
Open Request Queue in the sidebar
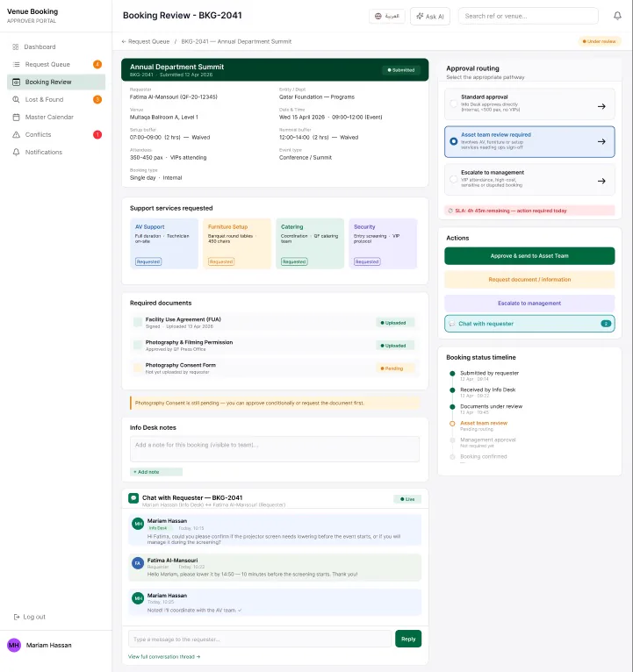[x=56, y=64]
